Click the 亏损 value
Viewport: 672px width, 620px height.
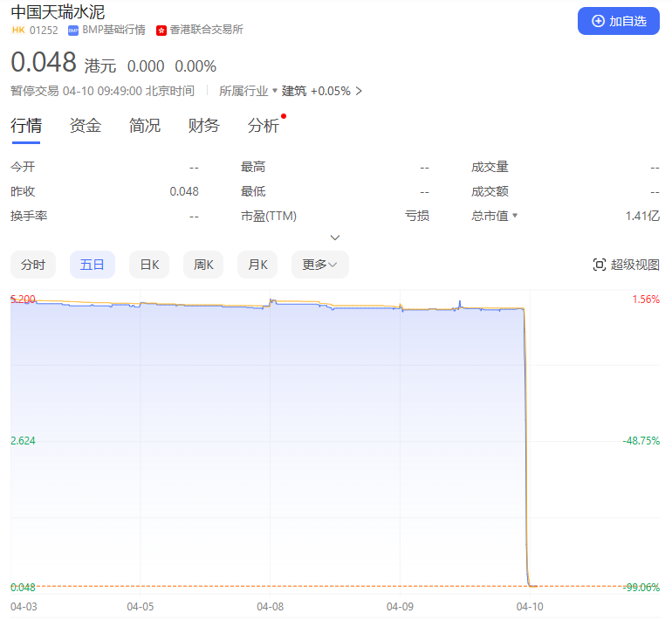pos(417,216)
